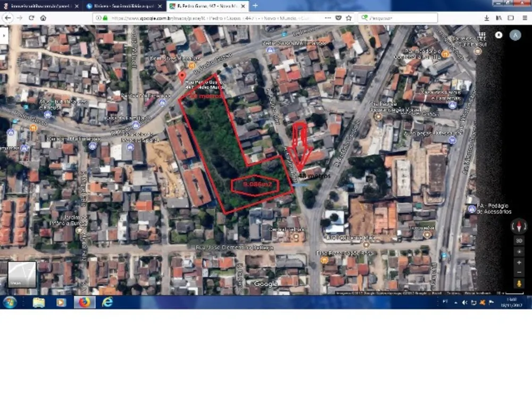Open the Firefox hamburger menu
Image resolution: width=532 pixels, height=399 pixels.
pos(525,18)
